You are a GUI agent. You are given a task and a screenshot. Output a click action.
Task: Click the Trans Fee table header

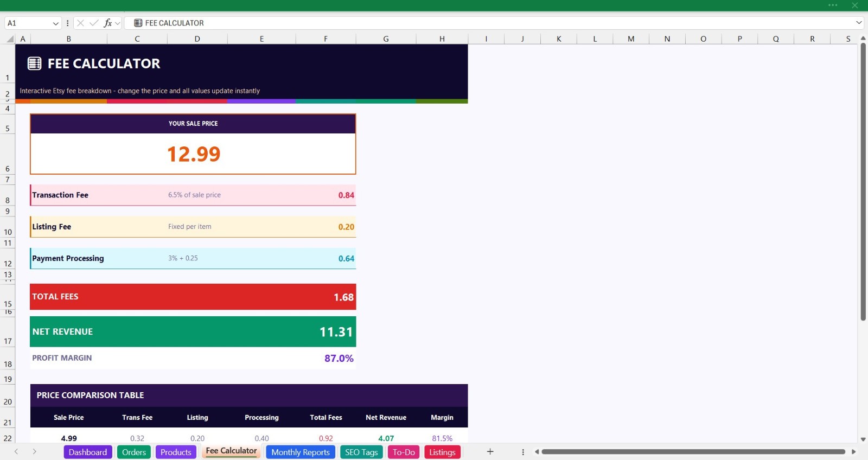point(137,418)
